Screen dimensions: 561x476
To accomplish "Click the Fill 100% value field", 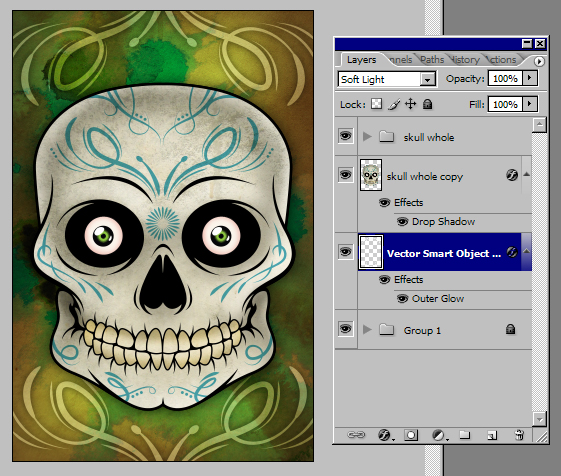I will [x=505, y=104].
